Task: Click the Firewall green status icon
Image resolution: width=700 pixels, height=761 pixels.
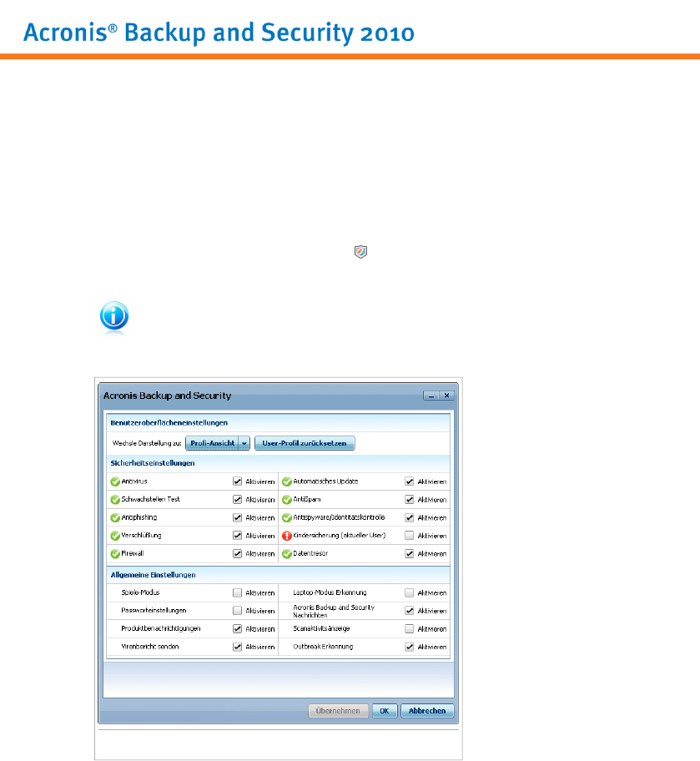Action: [115, 553]
